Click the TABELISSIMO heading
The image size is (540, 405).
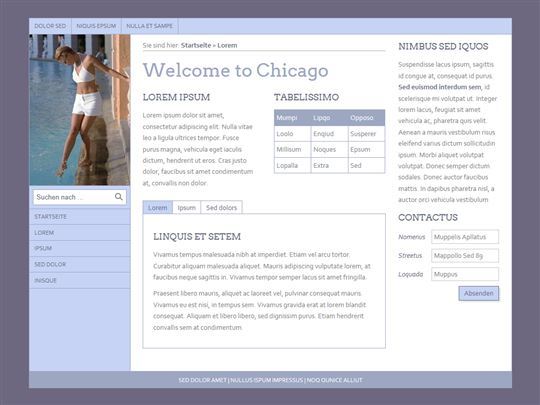pyautogui.click(x=307, y=97)
